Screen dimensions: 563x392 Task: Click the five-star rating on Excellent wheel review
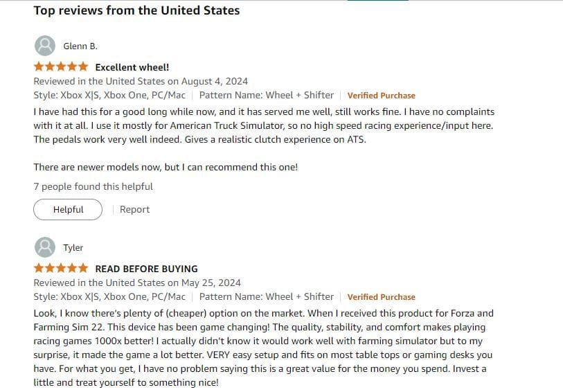tap(61, 66)
